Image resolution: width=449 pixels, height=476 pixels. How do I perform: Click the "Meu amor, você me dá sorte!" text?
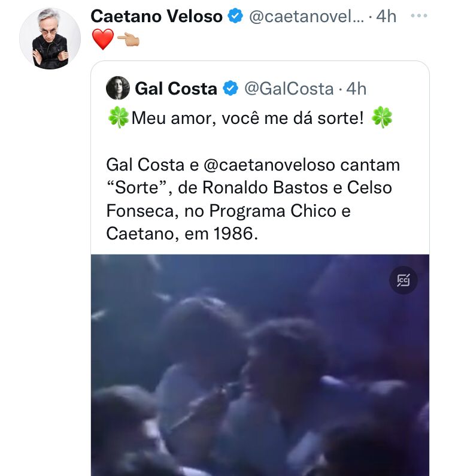coord(247,117)
